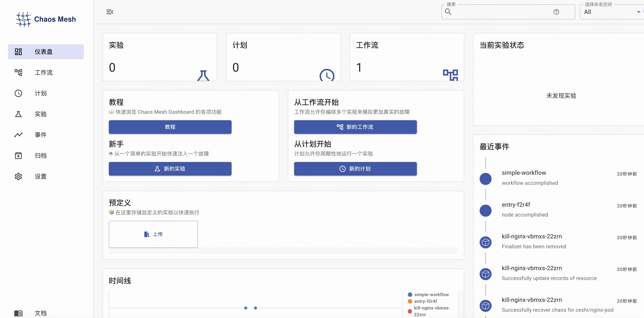This screenshot has height=318, width=644.
Task: Click the simple-workflow event timeline dot
Action: pos(485,179)
